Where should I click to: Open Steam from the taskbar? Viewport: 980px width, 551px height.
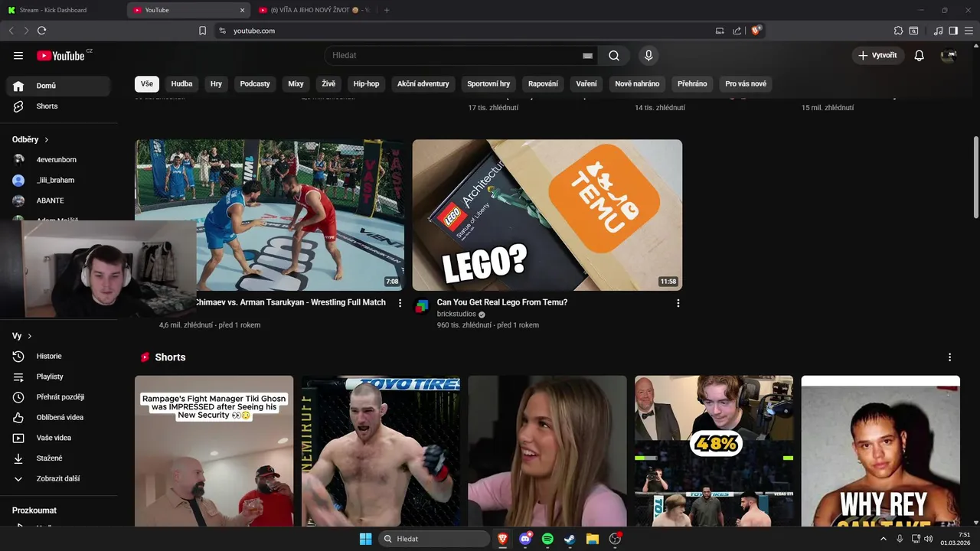[x=570, y=539]
